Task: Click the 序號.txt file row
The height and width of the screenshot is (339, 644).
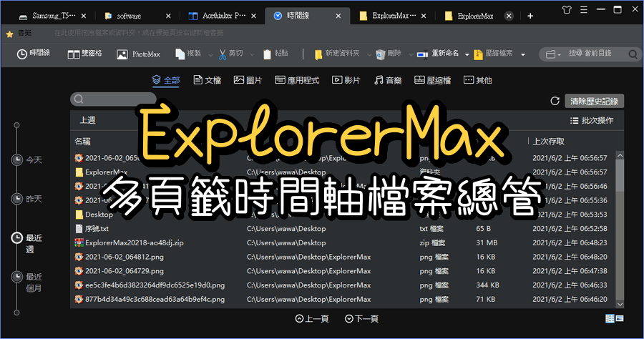Action: pyautogui.click(x=343, y=229)
